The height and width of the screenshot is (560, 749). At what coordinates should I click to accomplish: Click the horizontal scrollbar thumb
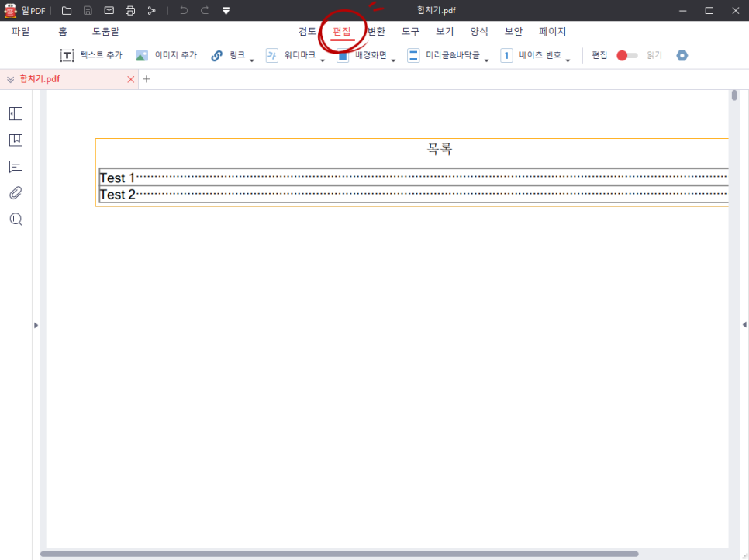(339, 555)
